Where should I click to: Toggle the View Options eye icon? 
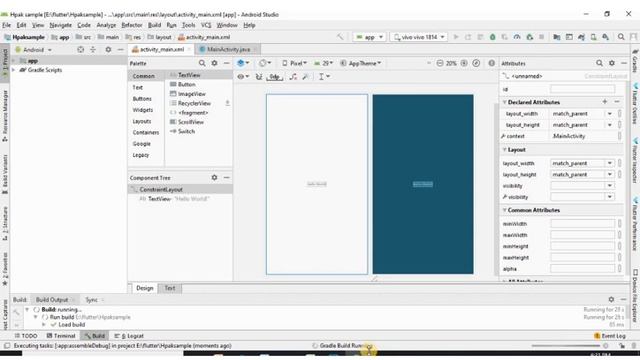(243, 76)
